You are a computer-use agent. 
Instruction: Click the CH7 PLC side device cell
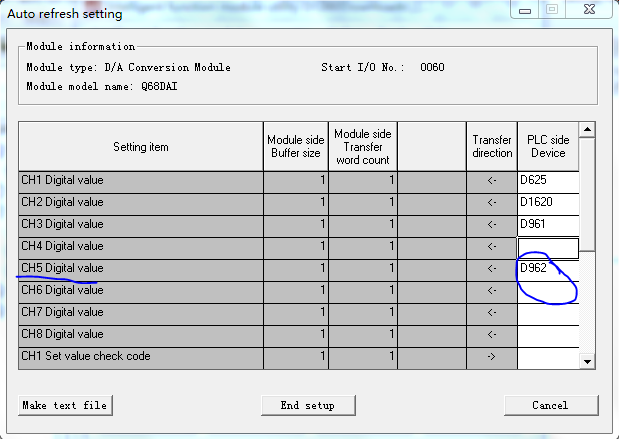(x=548, y=313)
